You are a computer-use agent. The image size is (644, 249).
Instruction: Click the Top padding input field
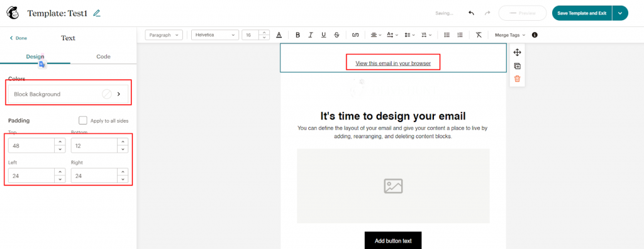click(x=31, y=145)
